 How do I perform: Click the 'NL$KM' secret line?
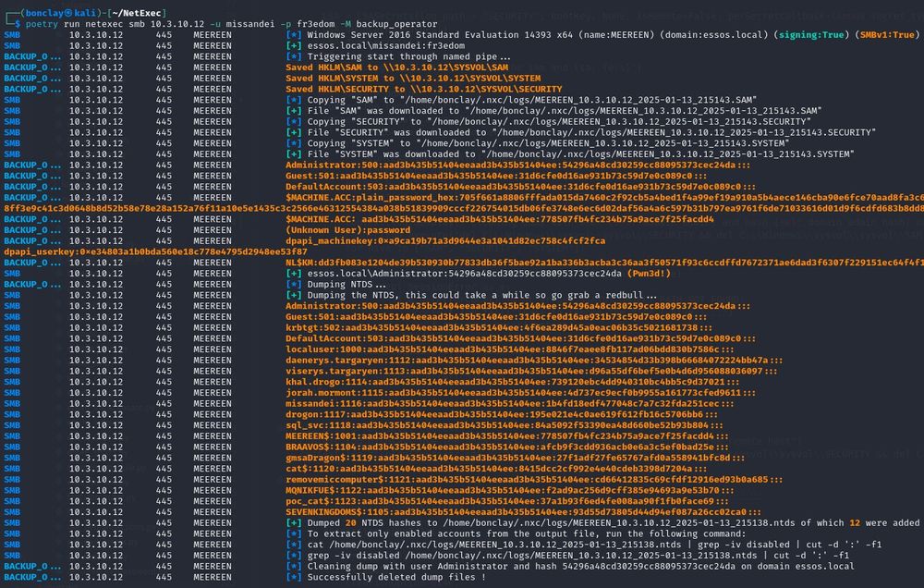pos(604,263)
